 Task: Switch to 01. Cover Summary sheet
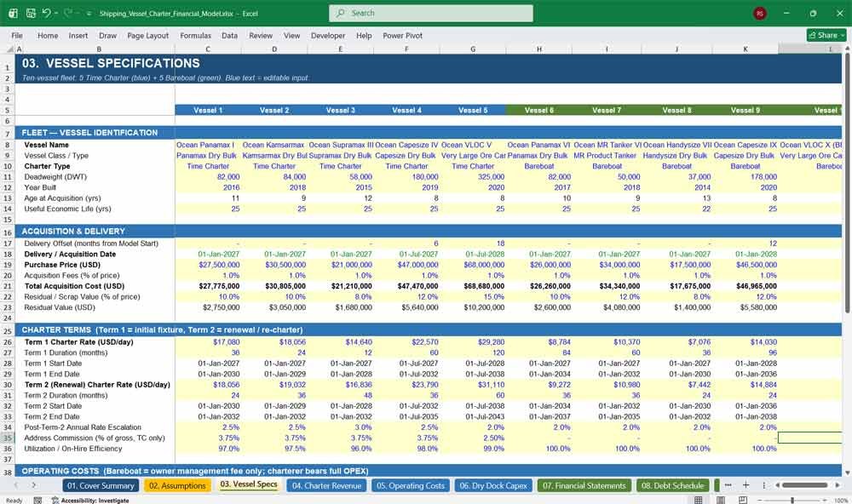[101, 485]
